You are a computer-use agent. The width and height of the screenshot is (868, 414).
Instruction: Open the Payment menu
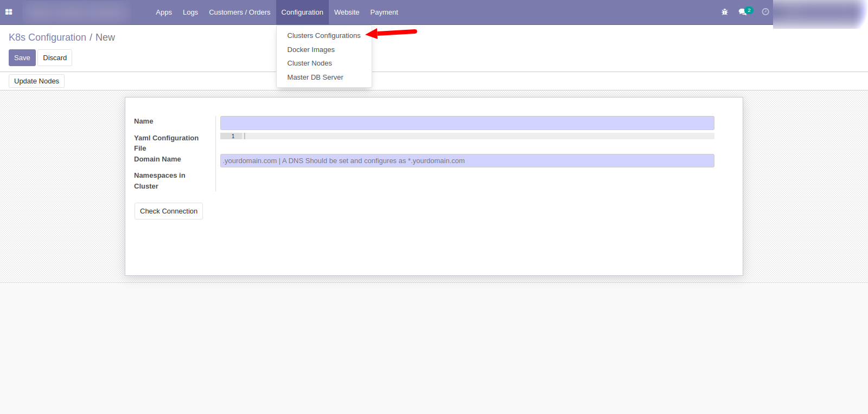point(384,12)
